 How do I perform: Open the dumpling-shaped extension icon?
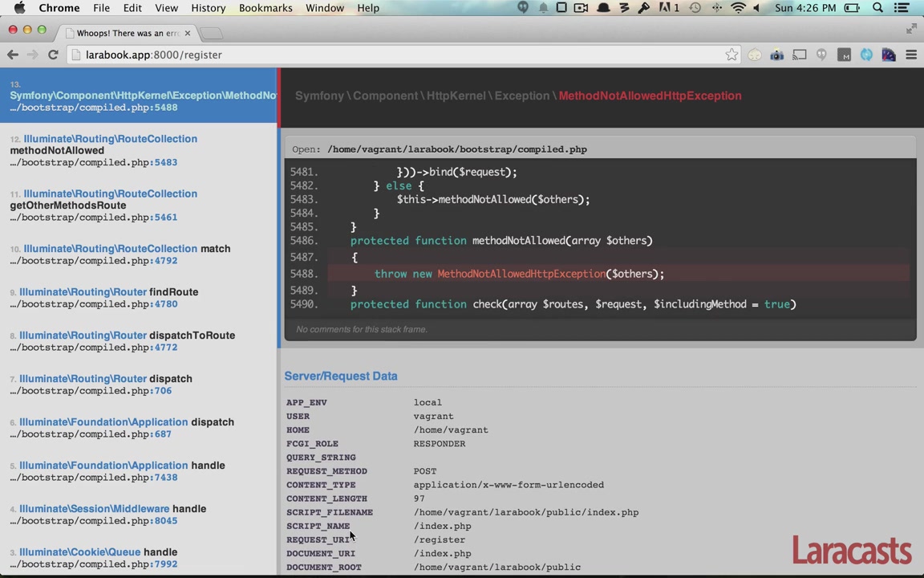[x=754, y=55]
